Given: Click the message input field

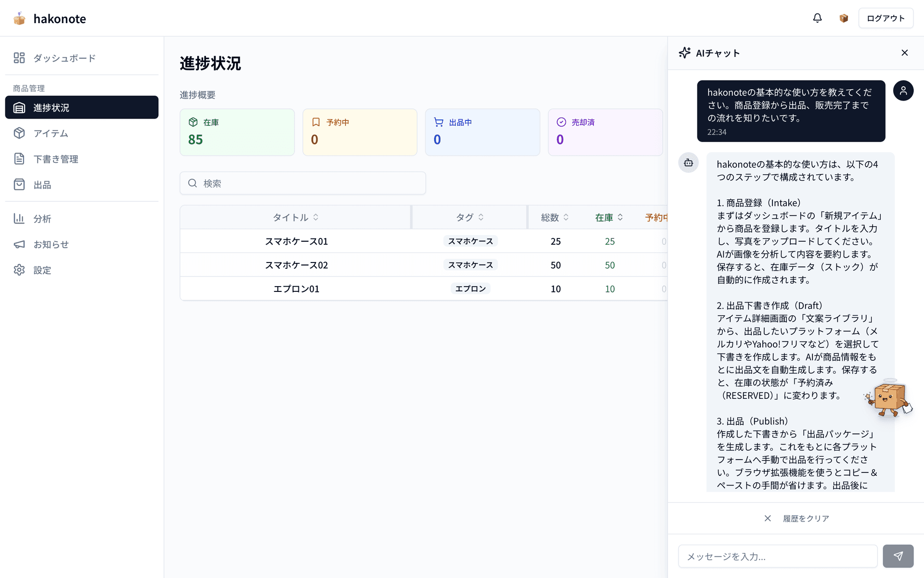Looking at the screenshot, I should click(x=777, y=556).
